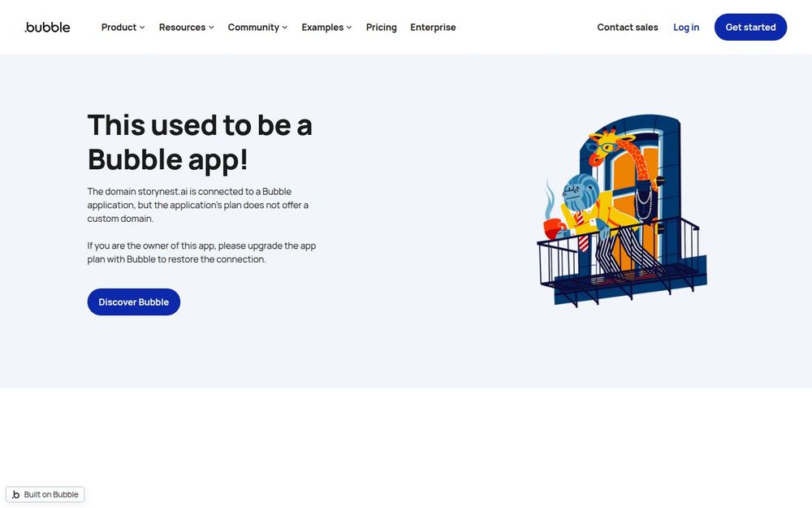The height and width of the screenshot is (508, 812).
Task: Open the Community menu item
Action: click(257, 27)
